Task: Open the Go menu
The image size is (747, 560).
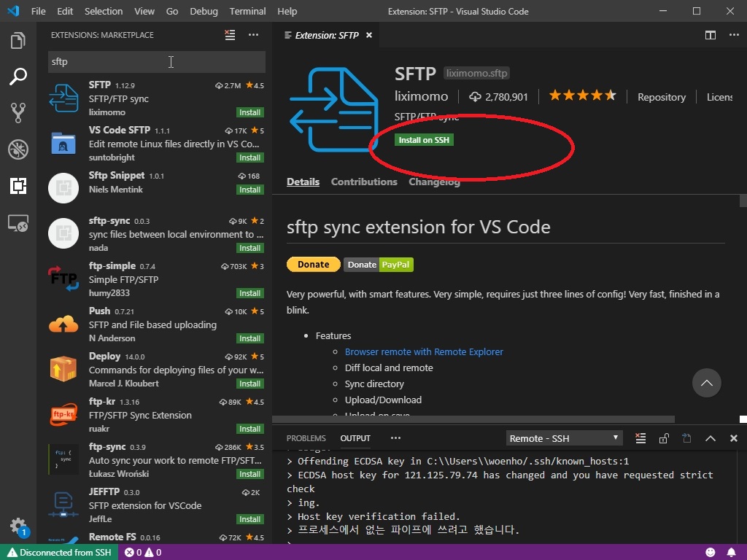Action: [x=172, y=11]
